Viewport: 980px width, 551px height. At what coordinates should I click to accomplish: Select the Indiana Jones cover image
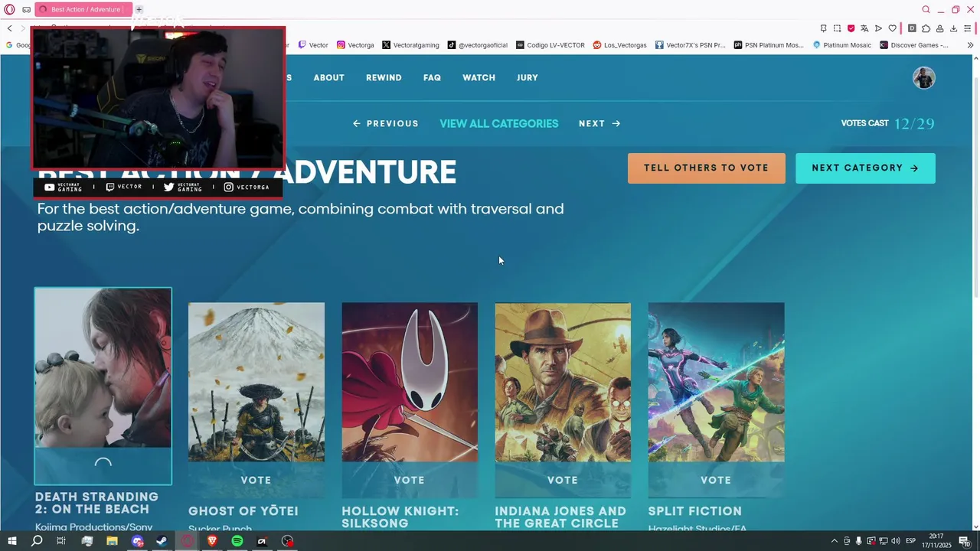(563, 382)
